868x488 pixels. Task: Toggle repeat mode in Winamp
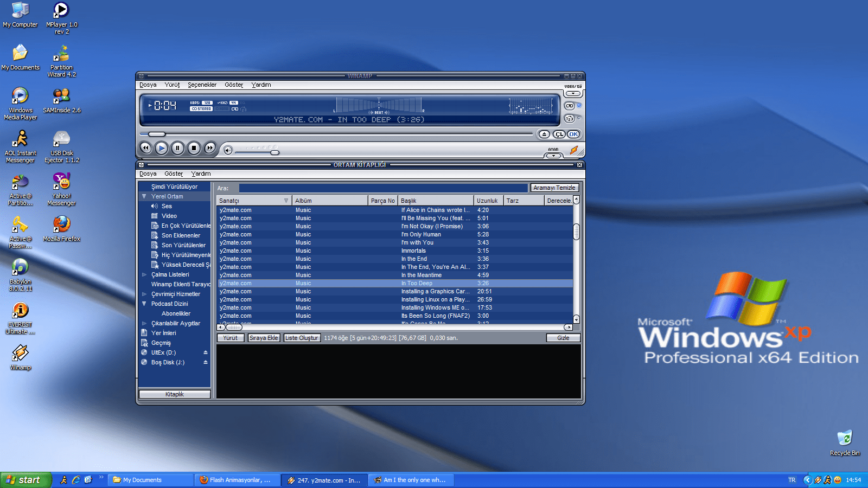(x=570, y=106)
